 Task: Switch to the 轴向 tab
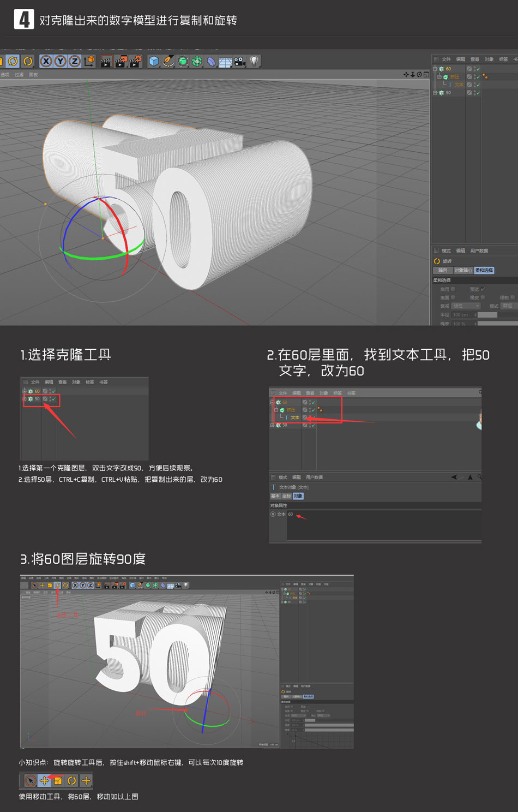[x=442, y=270]
